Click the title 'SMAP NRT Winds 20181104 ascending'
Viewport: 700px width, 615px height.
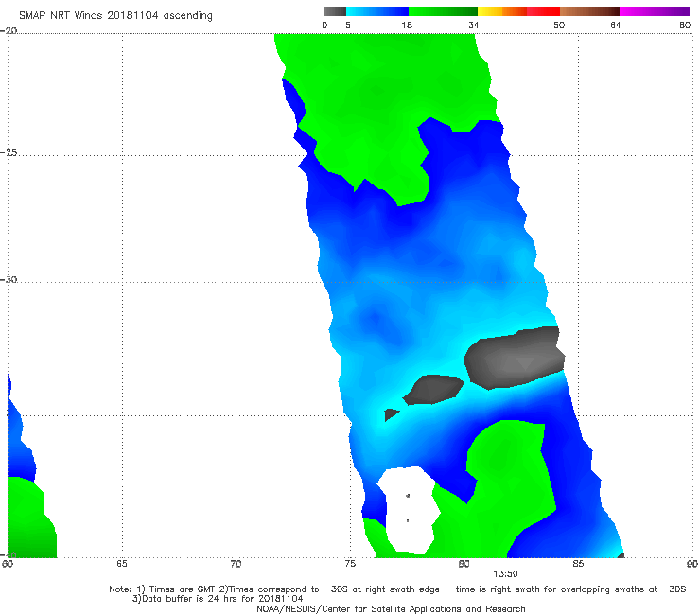pyautogui.click(x=115, y=15)
